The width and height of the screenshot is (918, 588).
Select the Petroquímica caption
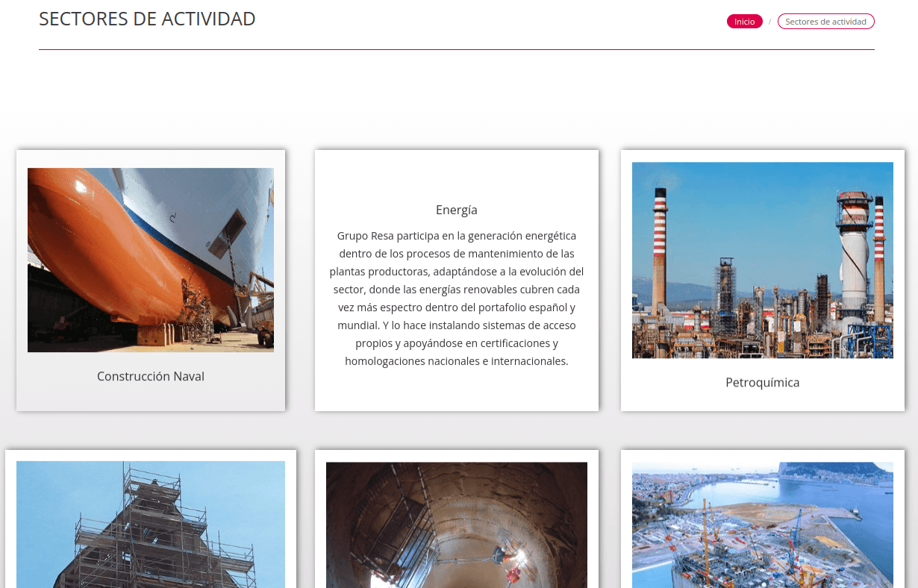763,382
